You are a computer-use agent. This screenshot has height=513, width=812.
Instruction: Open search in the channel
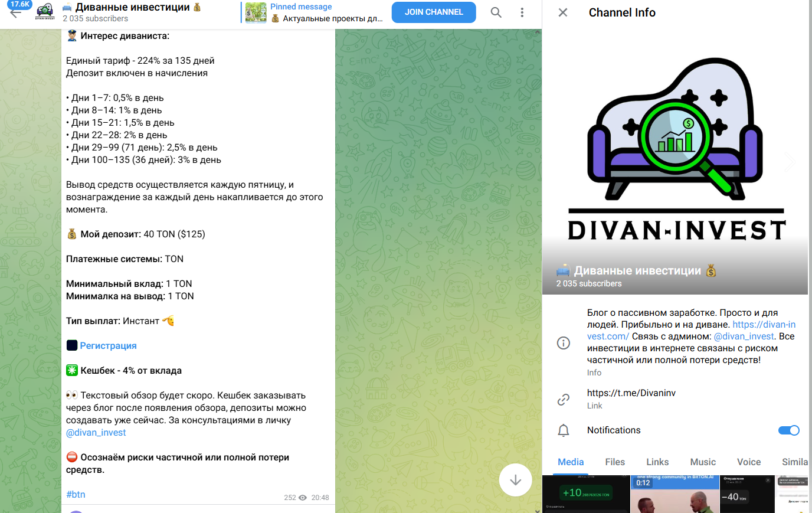pyautogui.click(x=496, y=12)
